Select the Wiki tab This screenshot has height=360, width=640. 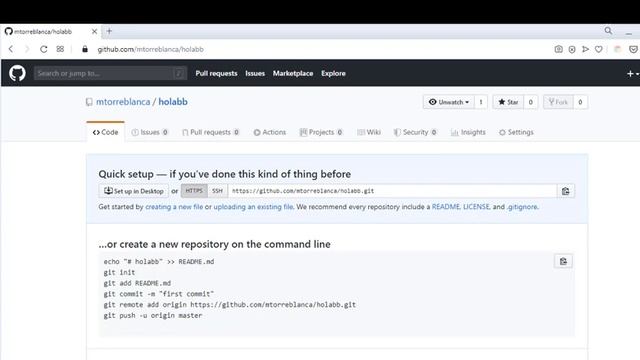point(369,132)
